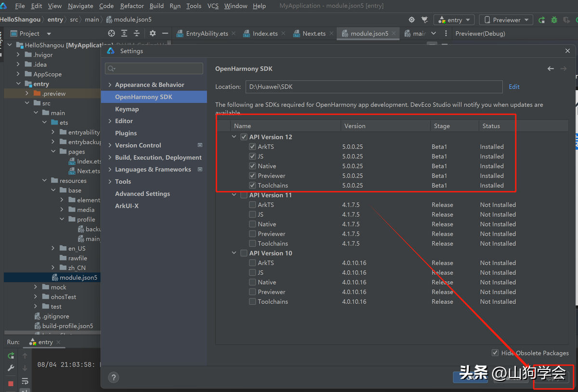Click the wrench icon in Run panel

coord(11,368)
